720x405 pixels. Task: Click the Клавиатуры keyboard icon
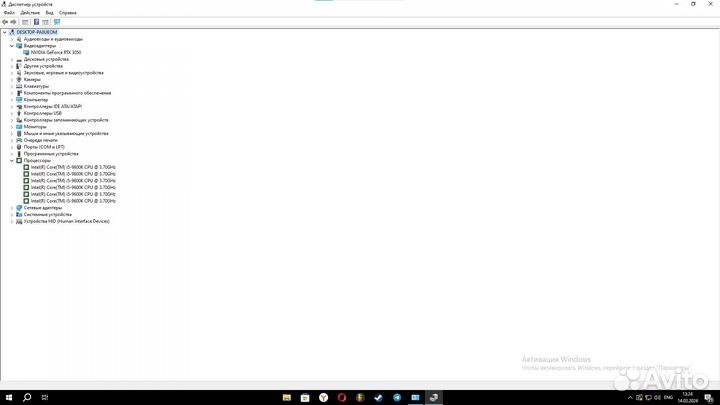[x=19, y=86]
